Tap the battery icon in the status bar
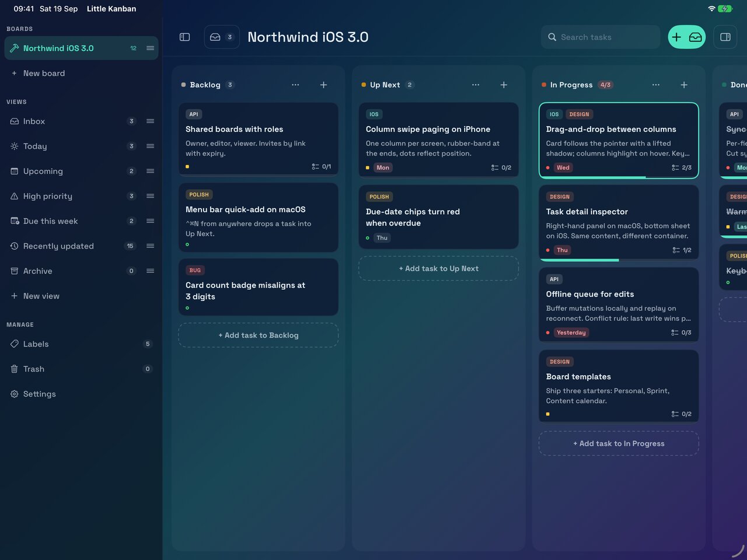This screenshot has height=560, width=747. click(x=725, y=9)
